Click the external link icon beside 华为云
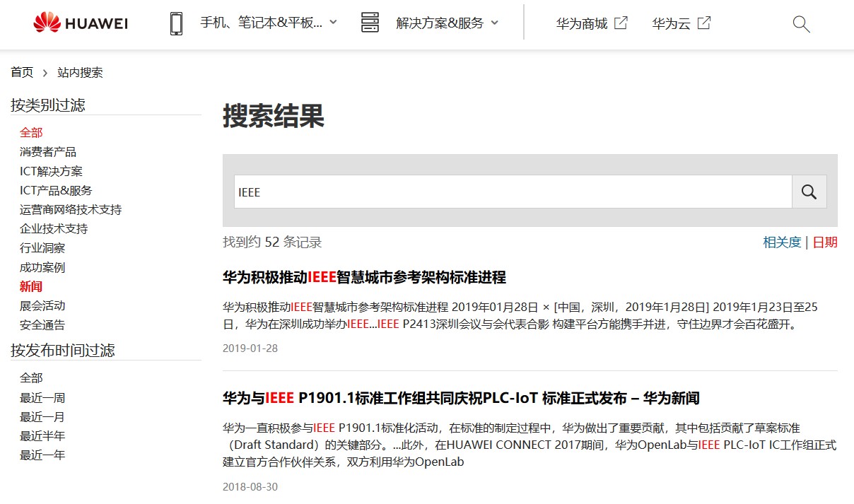 (704, 23)
